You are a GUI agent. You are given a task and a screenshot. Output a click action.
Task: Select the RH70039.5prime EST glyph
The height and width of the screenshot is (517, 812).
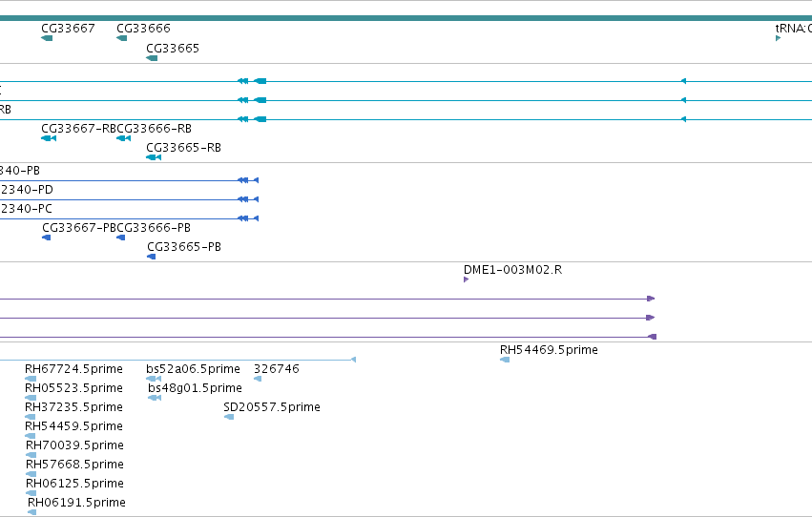[x=31, y=455]
